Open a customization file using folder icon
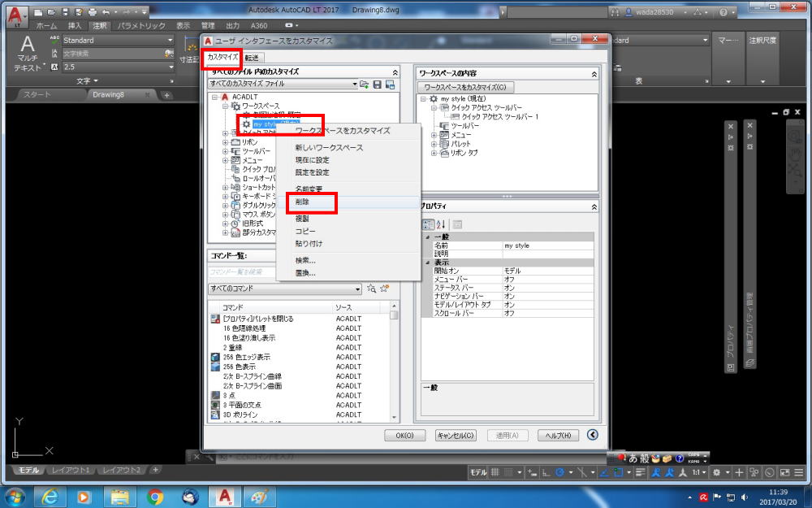Viewport: 812px width, 508px height. 365,84
